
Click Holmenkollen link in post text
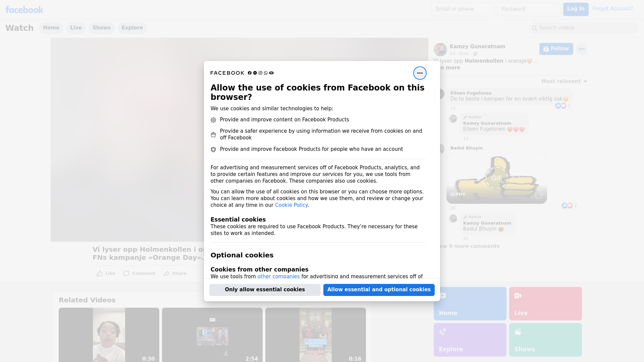pyautogui.click(x=484, y=61)
